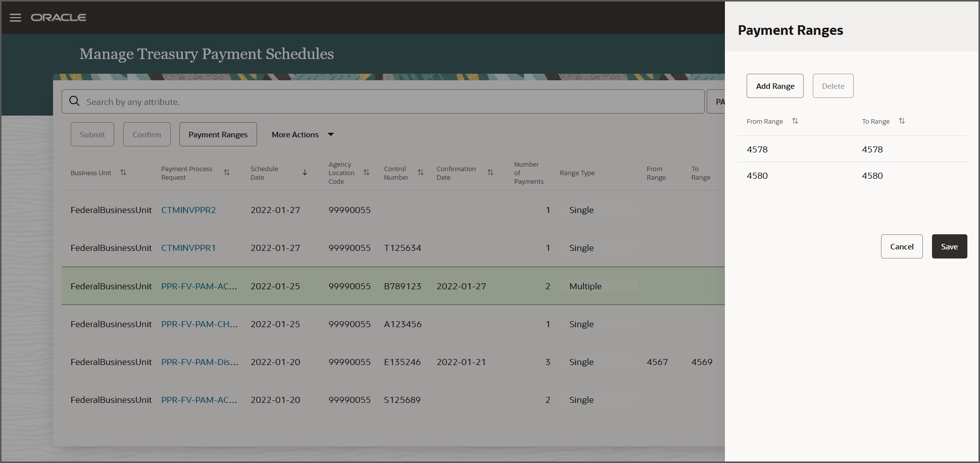Open the PPR-FV-PAM-AC... link dated 2022-01-20

(x=199, y=400)
